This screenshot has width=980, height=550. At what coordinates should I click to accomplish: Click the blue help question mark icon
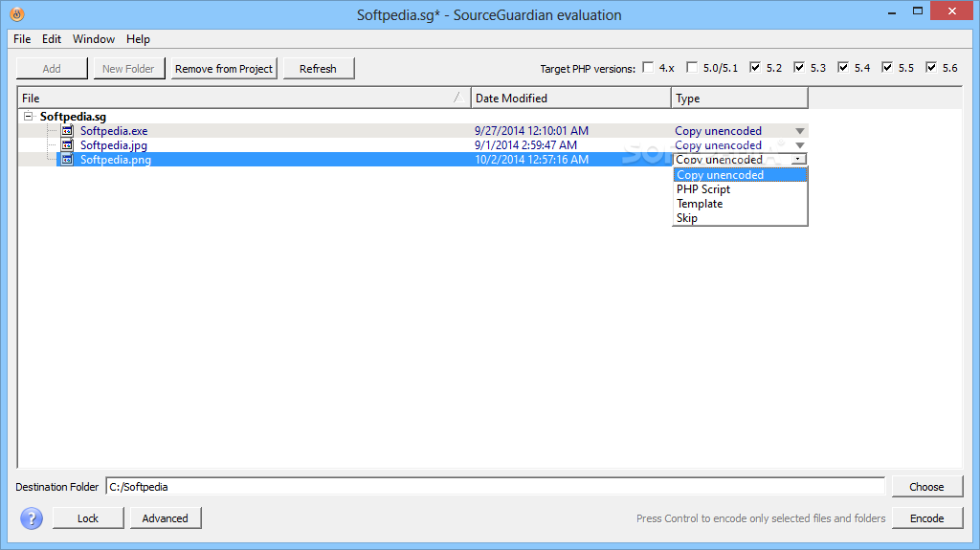click(x=32, y=518)
